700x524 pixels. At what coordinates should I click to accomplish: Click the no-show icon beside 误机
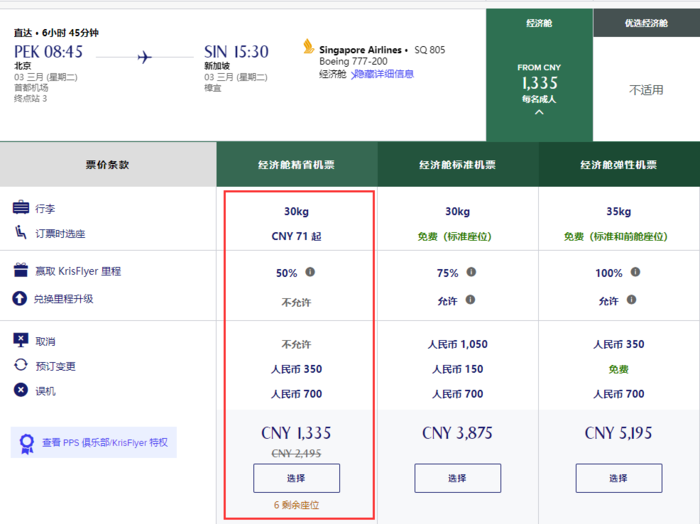[21, 390]
